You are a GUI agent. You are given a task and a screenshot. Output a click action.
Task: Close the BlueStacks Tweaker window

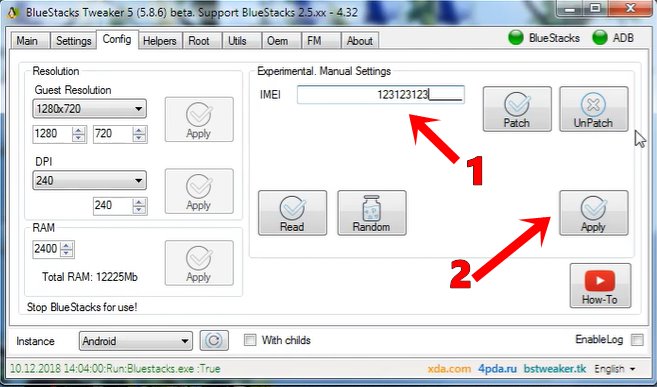631,9
